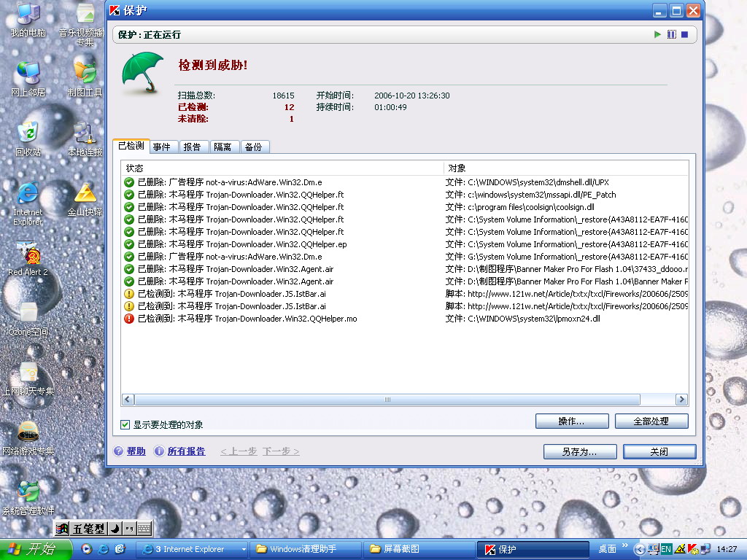747x560 pixels.
Task: Click the 状态 column header
Action: pyautogui.click(x=282, y=168)
